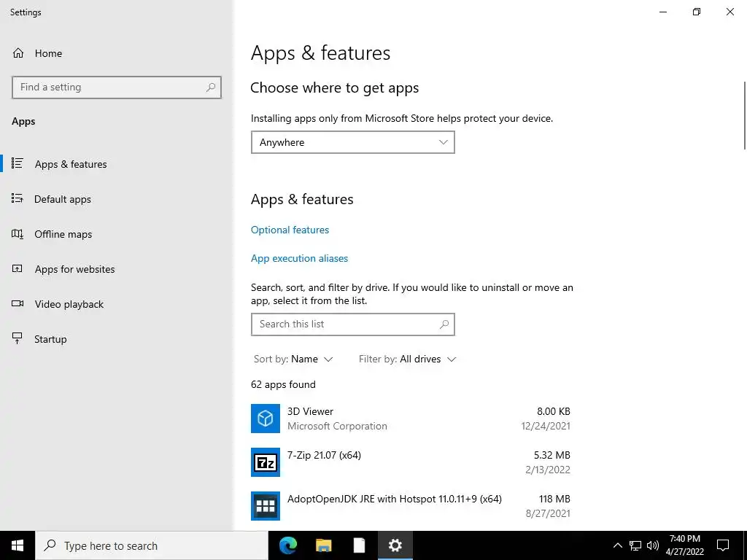Click the 12/24/2021 install date
The height and width of the screenshot is (560, 747).
(546, 426)
